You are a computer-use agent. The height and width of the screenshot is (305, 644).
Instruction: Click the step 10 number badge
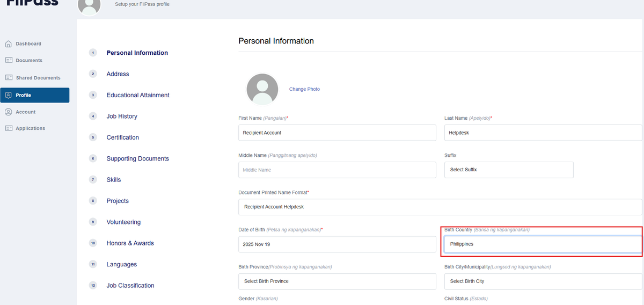click(93, 243)
